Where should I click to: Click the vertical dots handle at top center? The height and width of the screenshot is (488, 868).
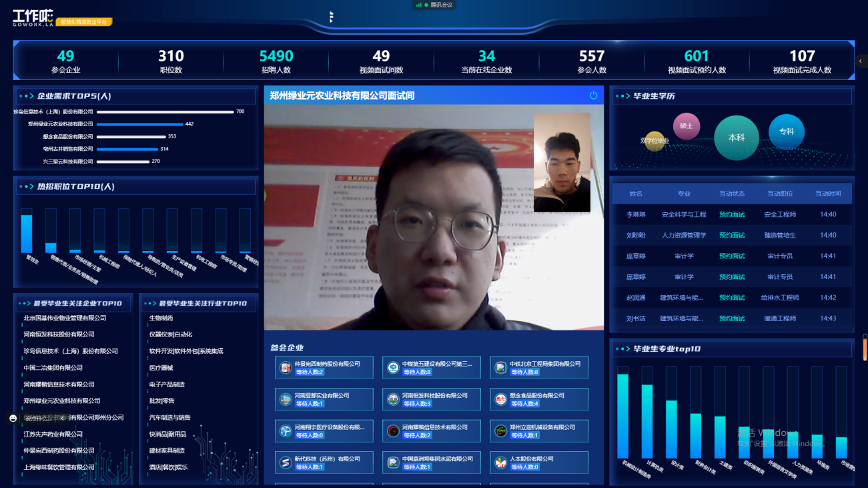coord(331,17)
